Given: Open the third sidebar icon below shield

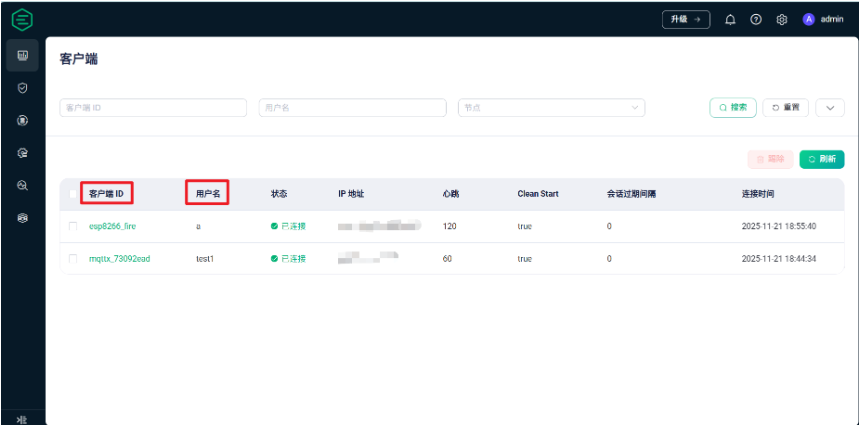Looking at the screenshot, I should pos(22,120).
